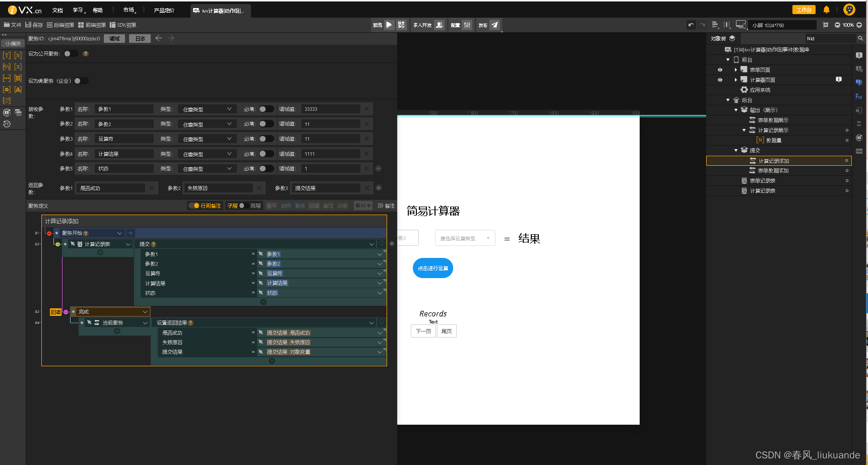Delete the 参数1 row with its X icon
868x465 pixels.
click(366, 109)
